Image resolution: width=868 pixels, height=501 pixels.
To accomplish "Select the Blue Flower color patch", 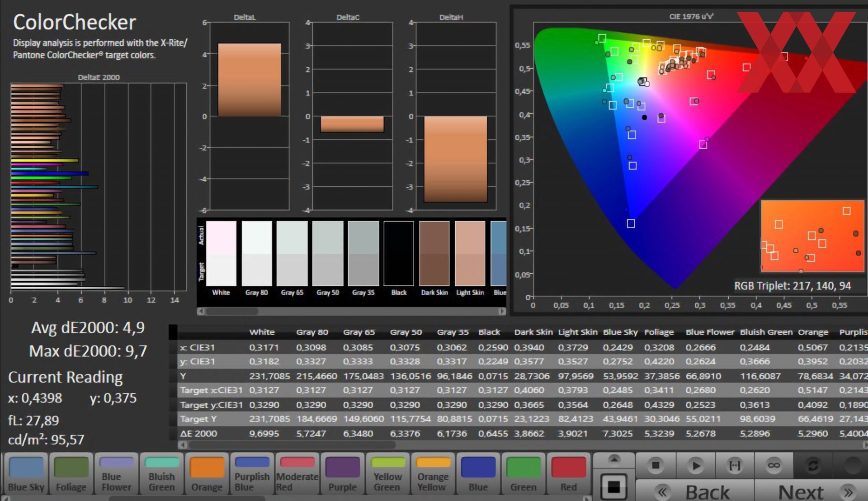I will point(116,474).
